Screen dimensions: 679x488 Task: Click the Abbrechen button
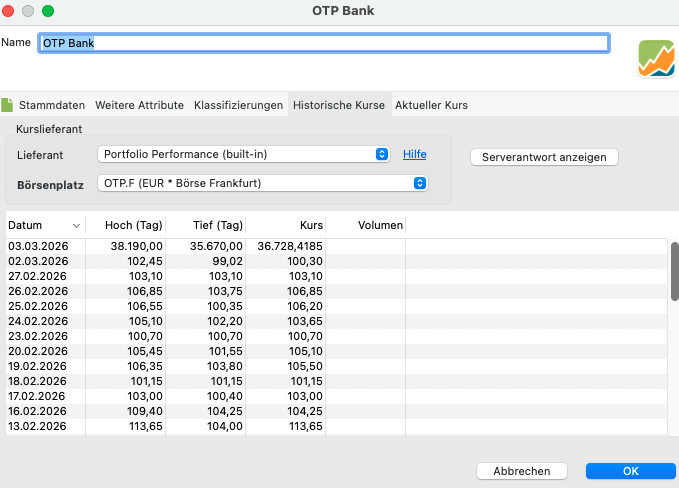[x=522, y=471]
